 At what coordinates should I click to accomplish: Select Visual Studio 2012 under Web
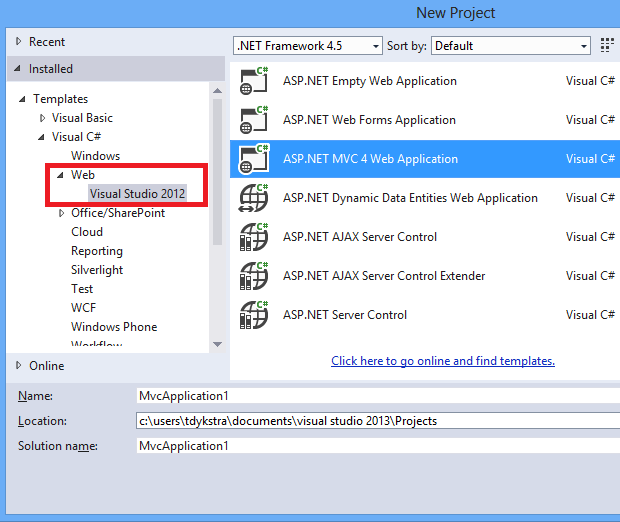click(x=137, y=194)
